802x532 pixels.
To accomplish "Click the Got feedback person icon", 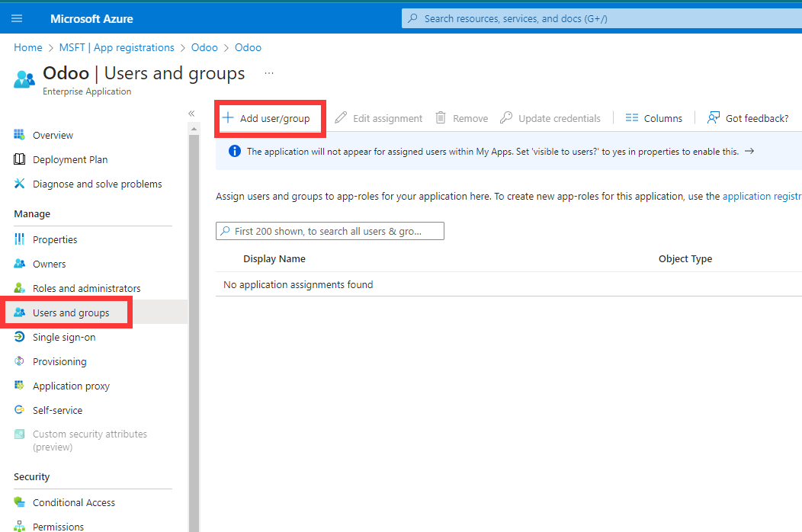I will [713, 117].
